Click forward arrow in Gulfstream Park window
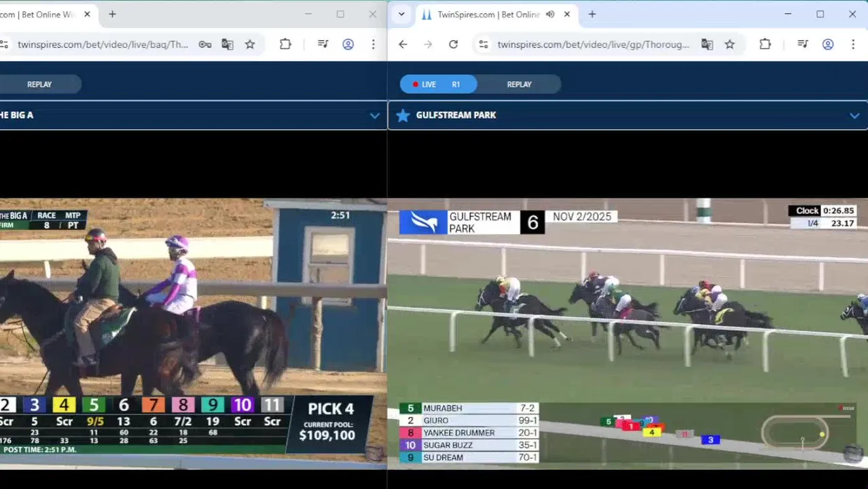Viewport: 868px width, 489px height. (428, 44)
